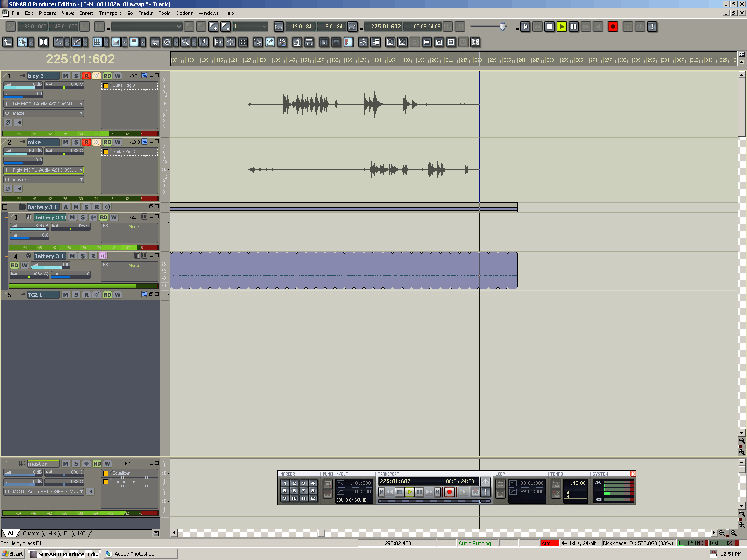Click the Stop button in top toolbar
The width and height of the screenshot is (747, 560).
[x=550, y=27]
